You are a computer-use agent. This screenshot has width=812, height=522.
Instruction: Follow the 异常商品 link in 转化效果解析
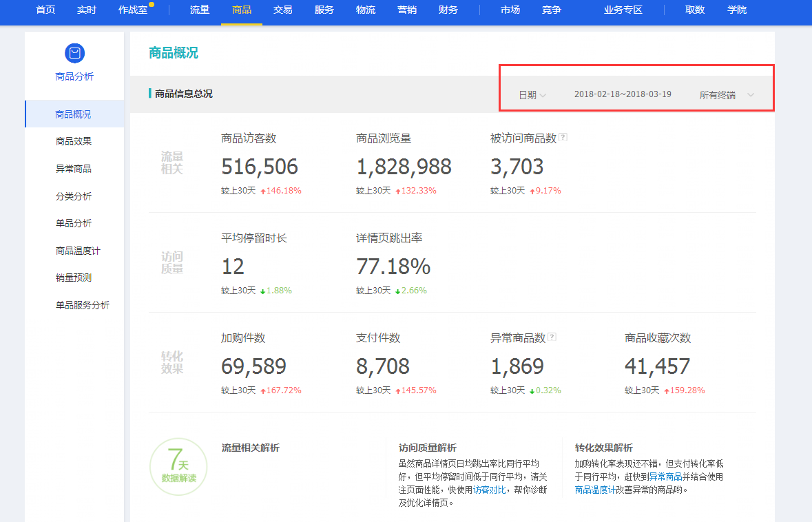pyautogui.click(x=665, y=477)
